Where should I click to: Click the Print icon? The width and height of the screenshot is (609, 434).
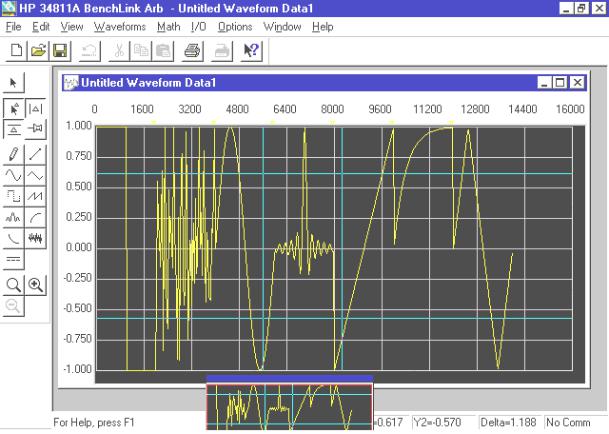coord(192,51)
